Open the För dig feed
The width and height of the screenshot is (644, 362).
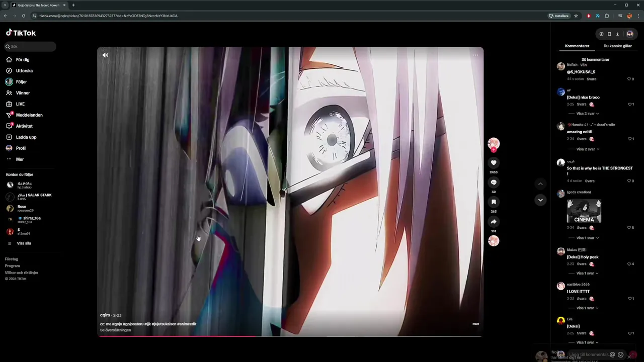pos(18,60)
